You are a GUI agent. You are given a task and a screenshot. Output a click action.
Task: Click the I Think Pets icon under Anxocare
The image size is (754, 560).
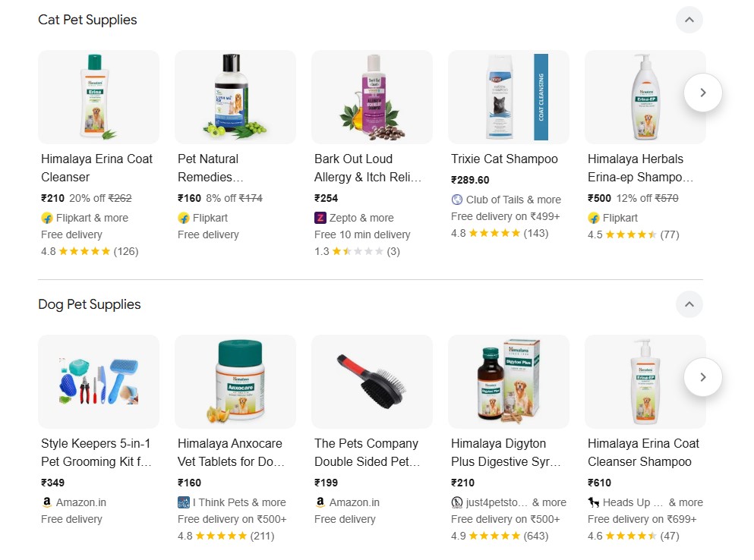tap(183, 502)
